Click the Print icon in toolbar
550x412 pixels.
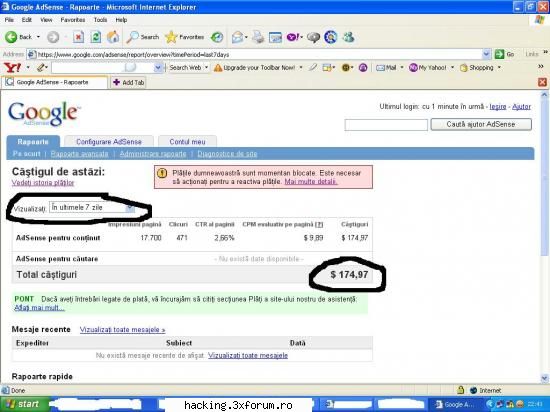258,37
